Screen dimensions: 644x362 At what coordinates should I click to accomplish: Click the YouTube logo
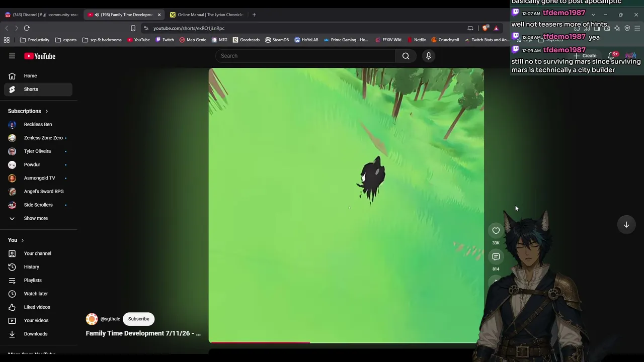click(40, 56)
